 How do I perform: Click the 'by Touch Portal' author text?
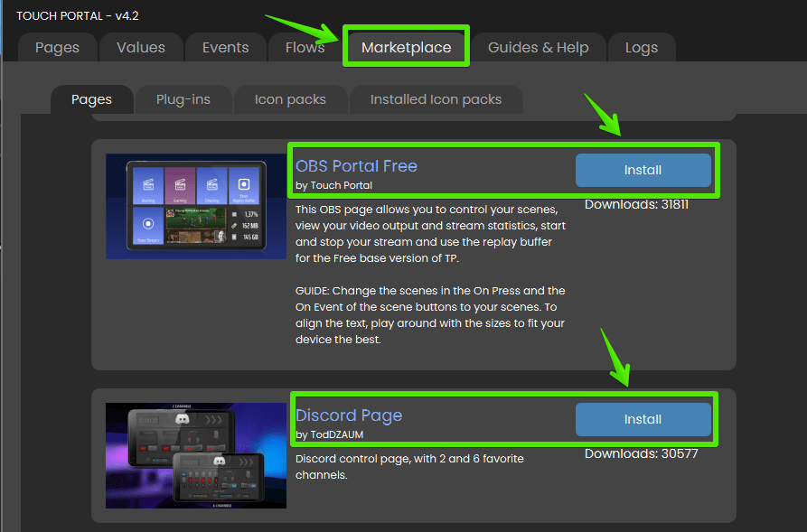[333, 185]
